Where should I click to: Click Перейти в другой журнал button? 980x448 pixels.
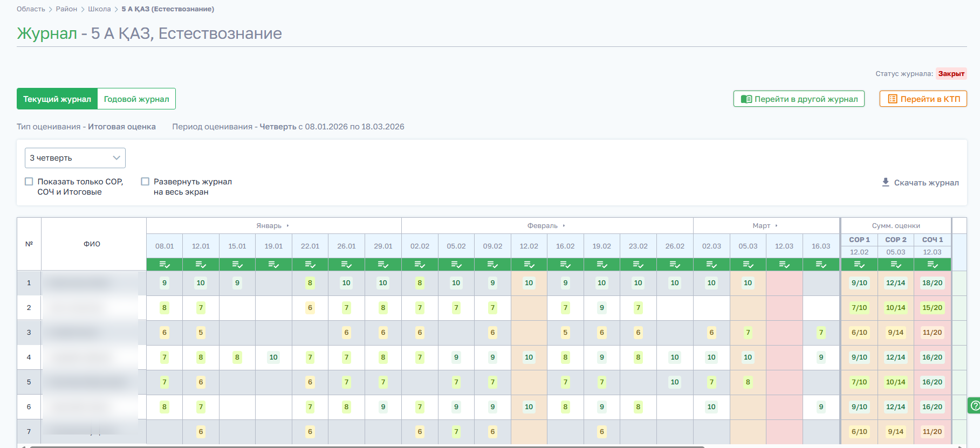tap(799, 99)
